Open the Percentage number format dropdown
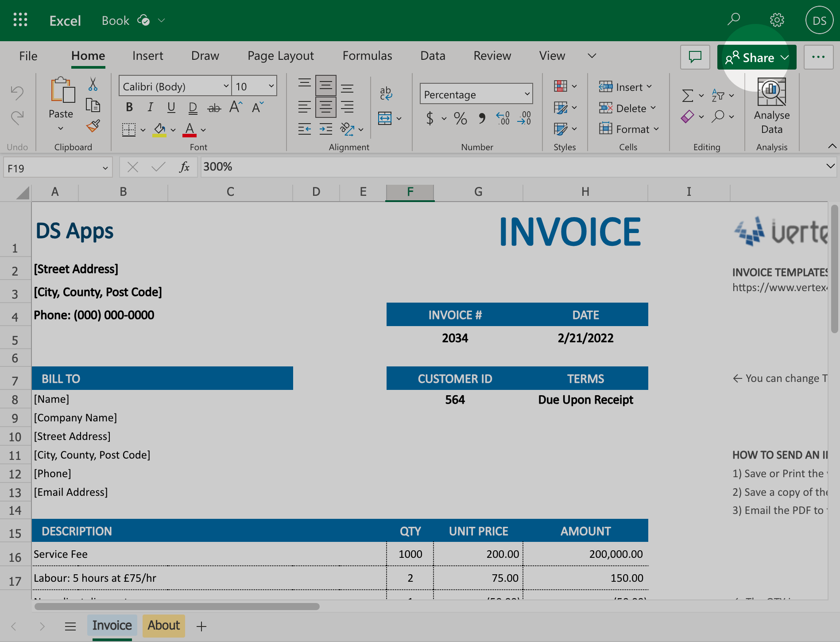The height and width of the screenshot is (642, 840). [476, 94]
